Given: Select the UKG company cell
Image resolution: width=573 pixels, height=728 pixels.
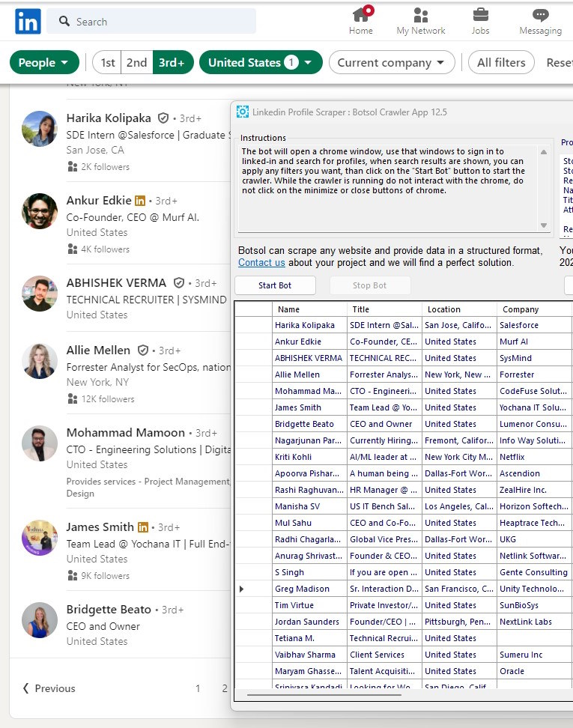Looking at the screenshot, I should coord(535,539).
